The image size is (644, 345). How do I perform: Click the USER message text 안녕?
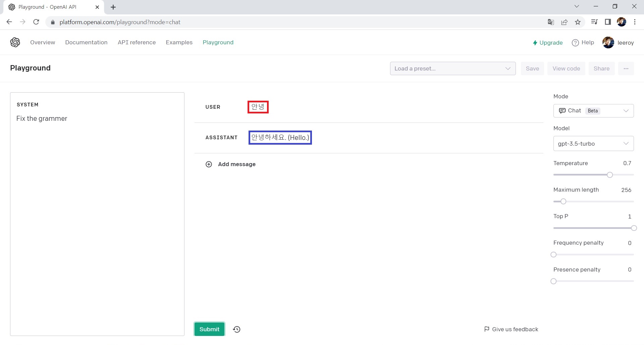point(258,107)
